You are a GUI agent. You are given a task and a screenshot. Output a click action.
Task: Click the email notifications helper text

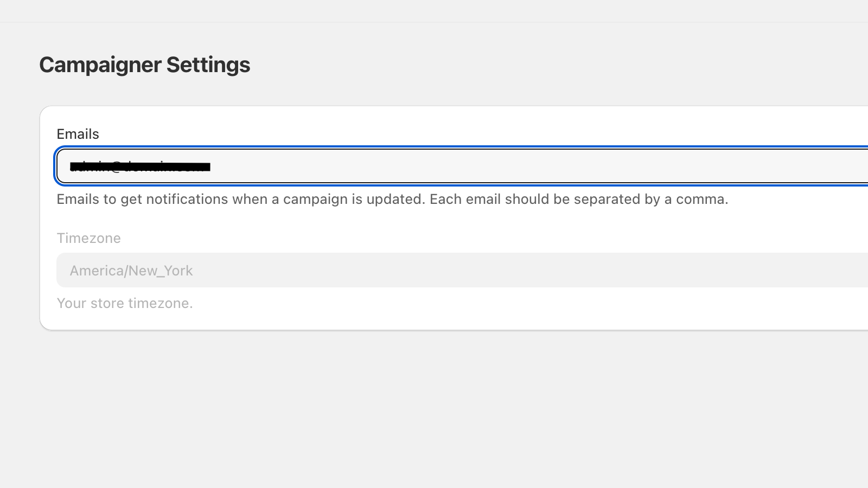pos(392,199)
